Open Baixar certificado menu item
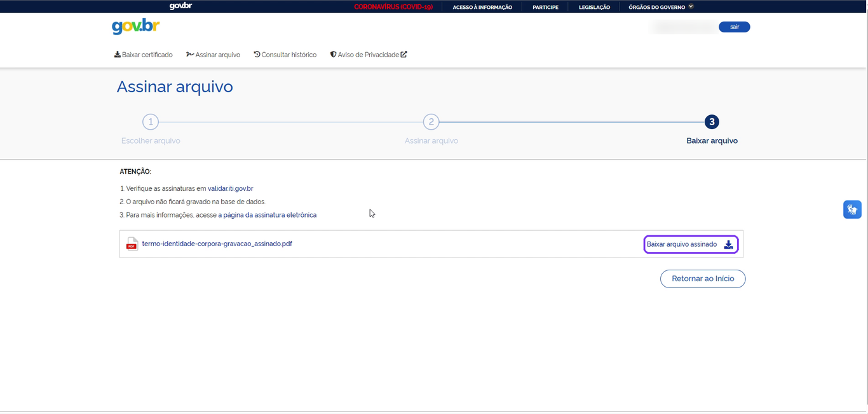Viewport: 868px width, 414px height. point(144,55)
